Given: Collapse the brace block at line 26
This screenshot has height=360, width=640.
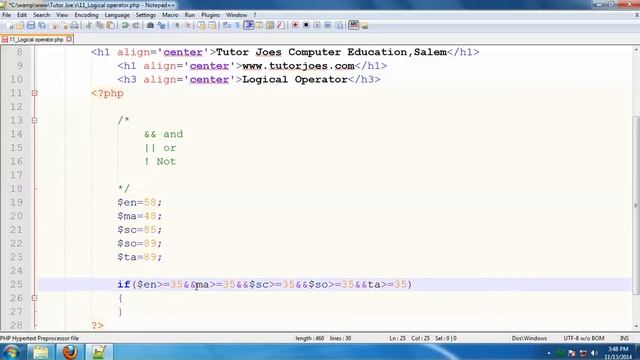Looking at the screenshot, I should pyautogui.click(x=35, y=298).
